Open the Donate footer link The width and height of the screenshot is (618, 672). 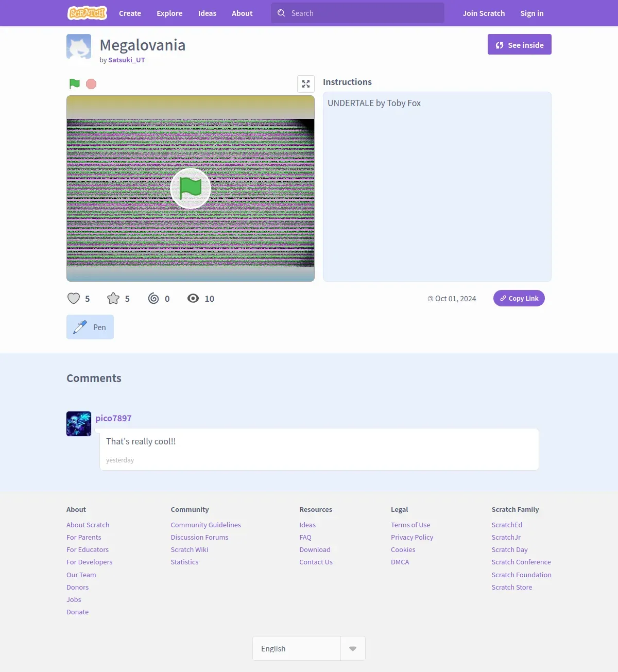pos(78,612)
